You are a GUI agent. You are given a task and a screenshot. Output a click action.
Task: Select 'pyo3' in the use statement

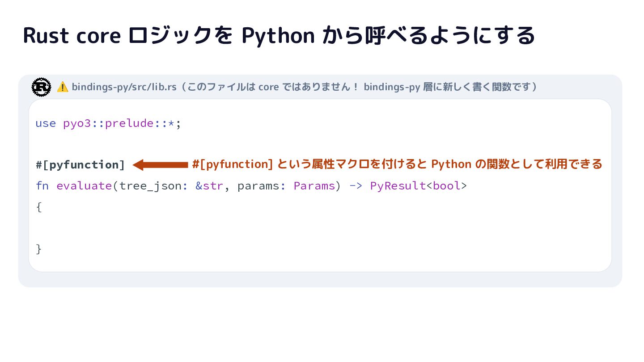coord(77,124)
